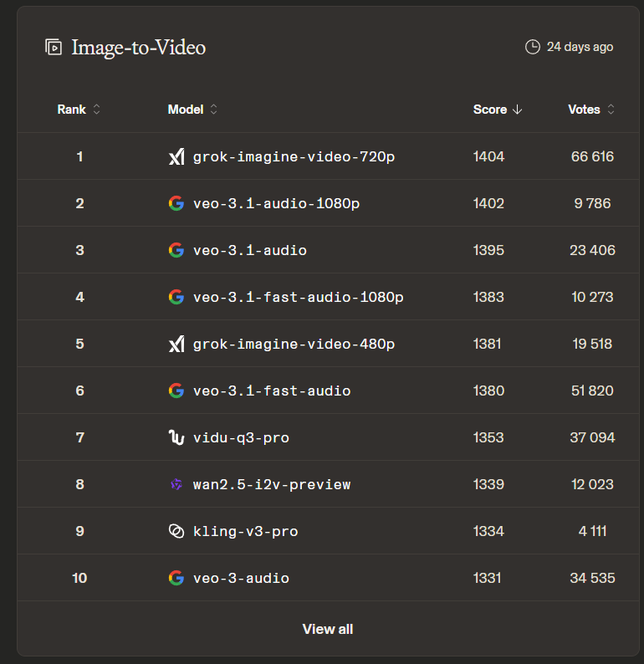
Task: Click the Wan logo beside wan2.5-i2v-preview
Action: coord(176,484)
